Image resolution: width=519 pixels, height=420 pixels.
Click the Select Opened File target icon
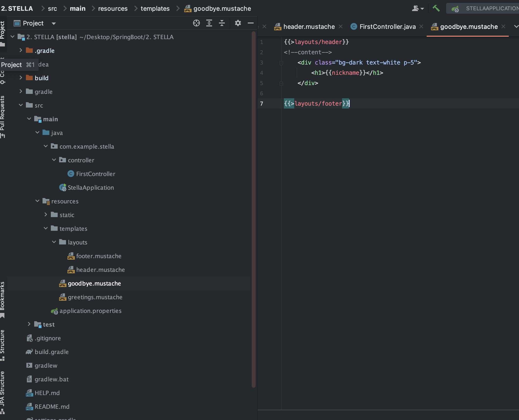tap(196, 23)
